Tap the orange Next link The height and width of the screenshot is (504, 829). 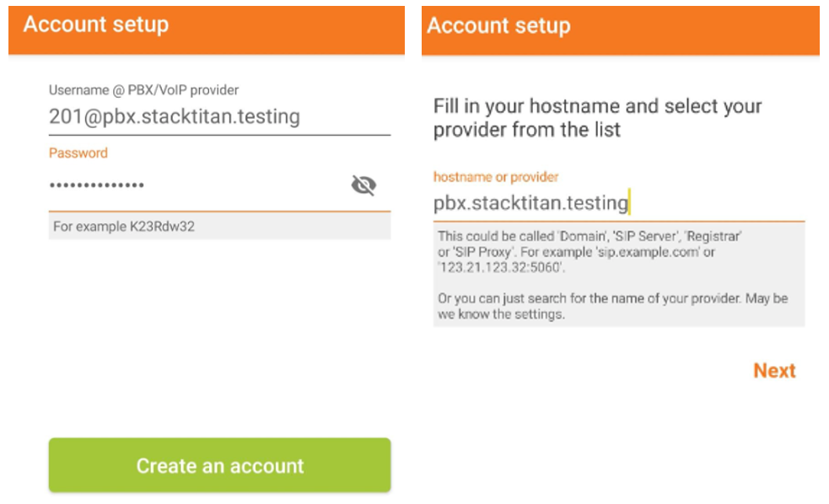(774, 370)
